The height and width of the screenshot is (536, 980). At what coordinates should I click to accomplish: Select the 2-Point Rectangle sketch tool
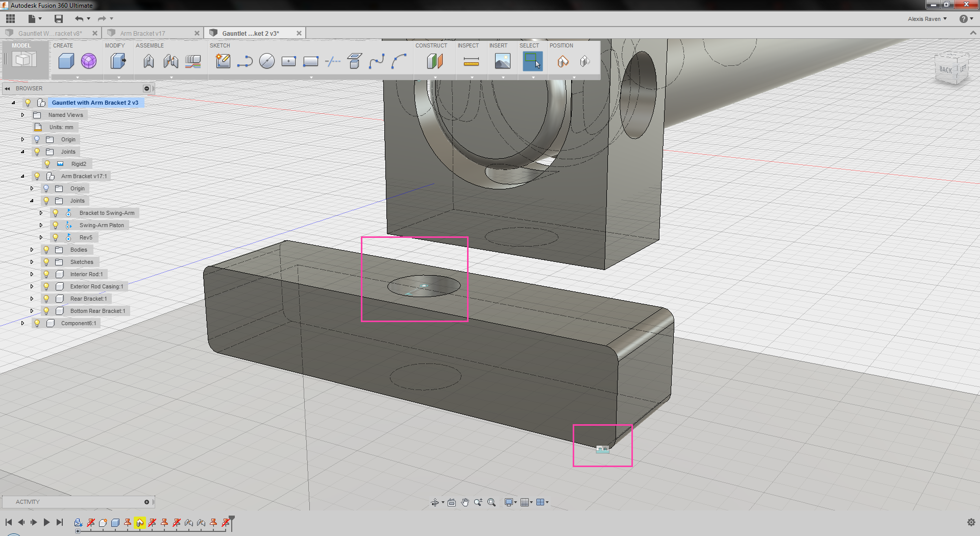coord(310,61)
